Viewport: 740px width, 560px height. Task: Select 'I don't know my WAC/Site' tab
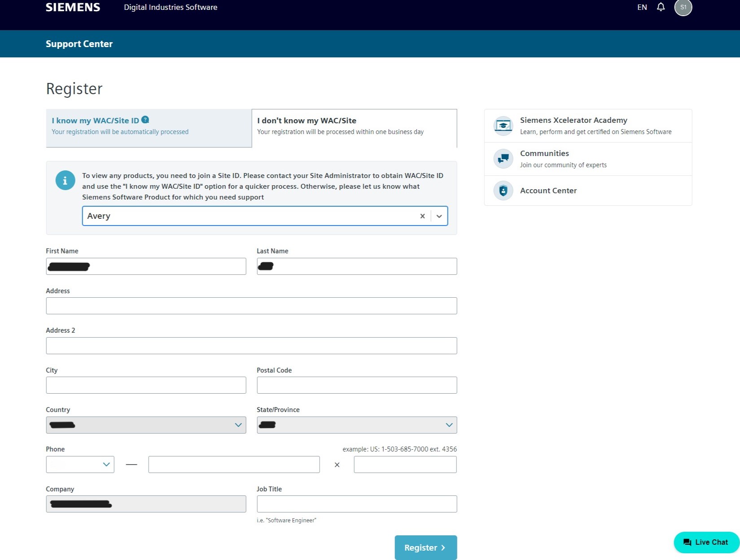click(355, 128)
